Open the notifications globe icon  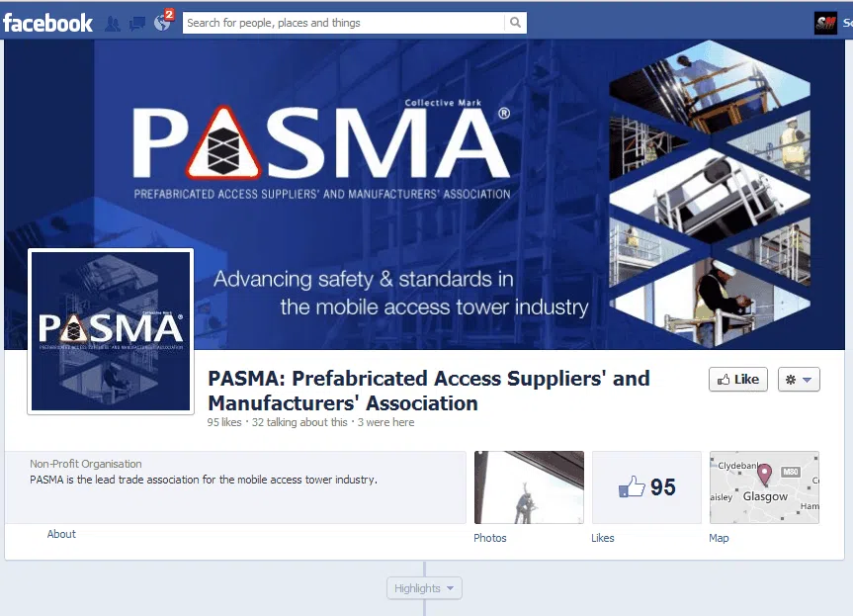tap(162, 23)
